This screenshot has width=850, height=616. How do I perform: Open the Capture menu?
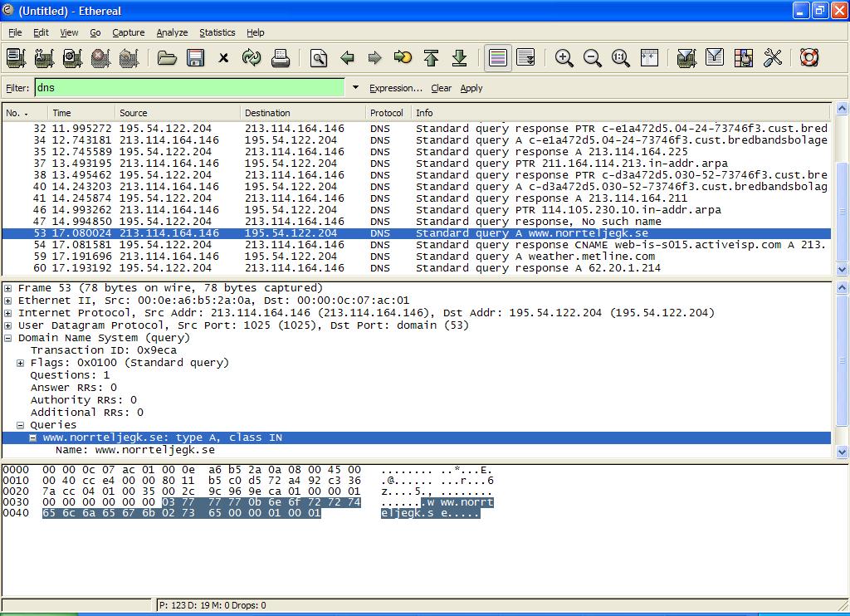coord(129,32)
